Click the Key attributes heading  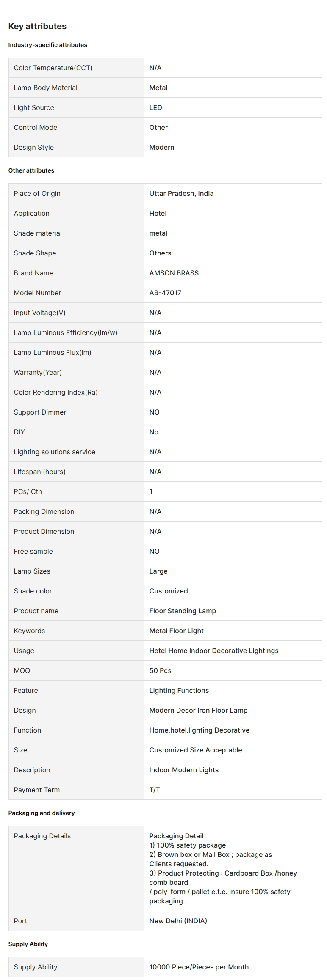point(37,26)
